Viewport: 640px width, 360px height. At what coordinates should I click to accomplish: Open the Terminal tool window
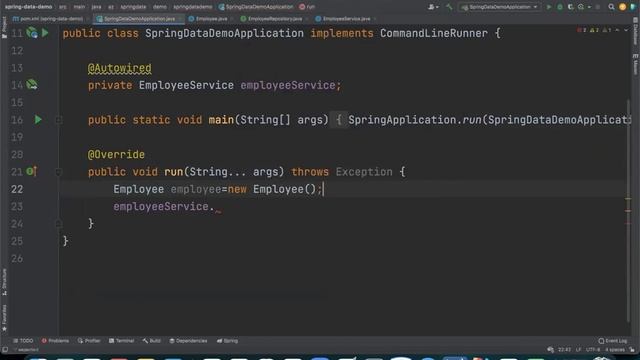(x=121, y=341)
